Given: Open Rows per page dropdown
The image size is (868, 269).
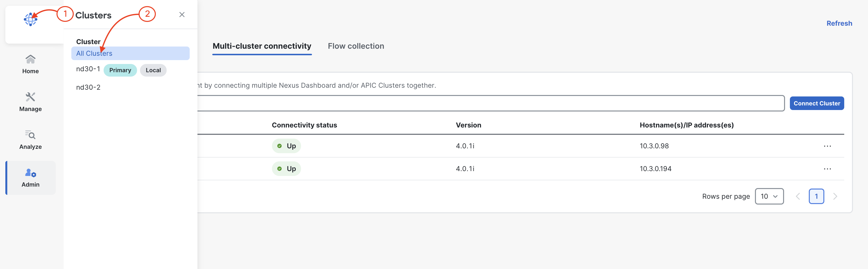Looking at the screenshot, I should [769, 196].
